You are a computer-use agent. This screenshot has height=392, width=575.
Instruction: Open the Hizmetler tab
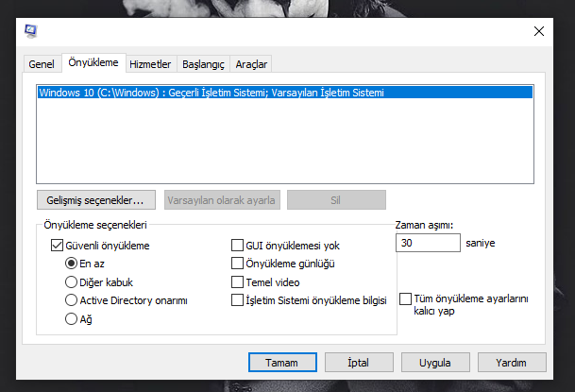(x=151, y=64)
